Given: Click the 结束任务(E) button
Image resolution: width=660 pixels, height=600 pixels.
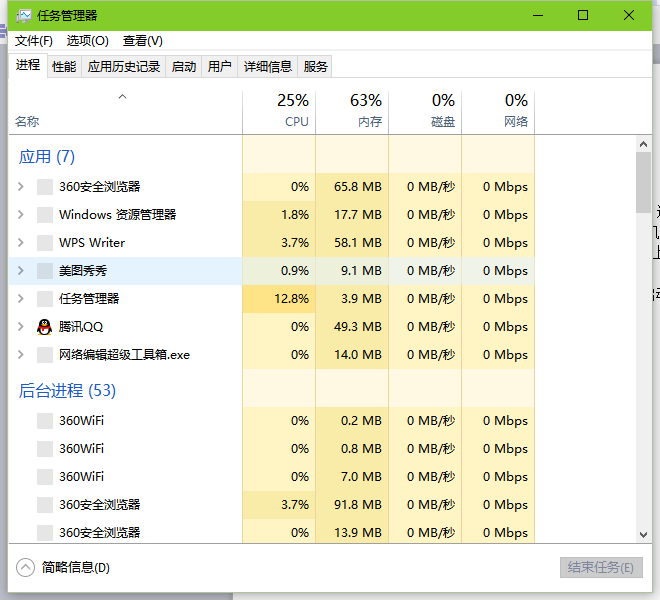Looking at the screenshot, I should [x=601, y=568].
